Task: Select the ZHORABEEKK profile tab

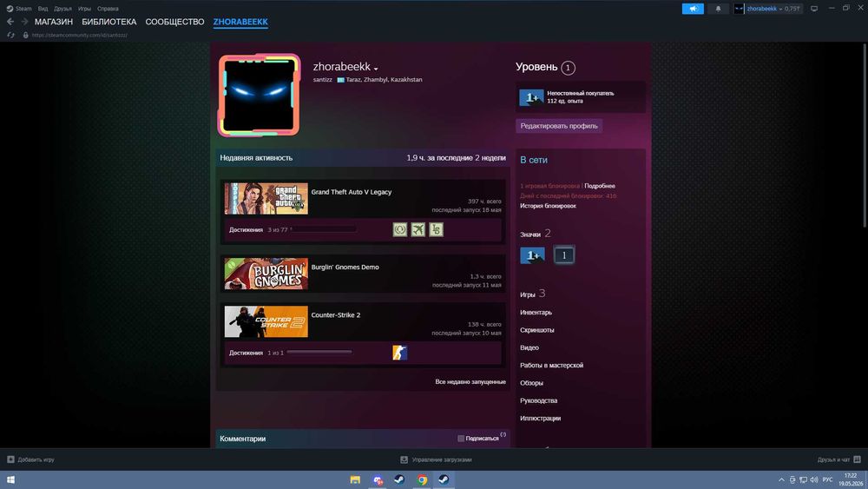Action: pos(240,22)
